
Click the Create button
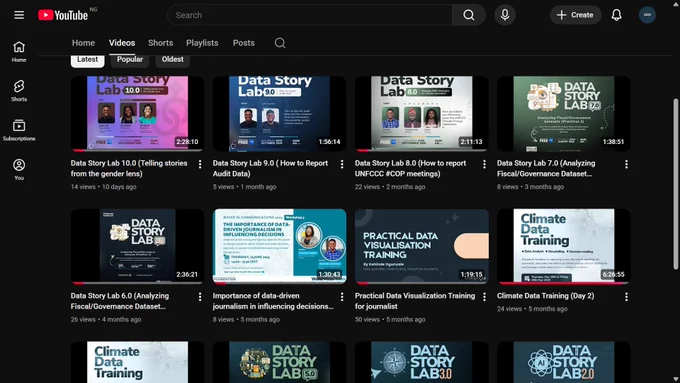pos(575,15)
